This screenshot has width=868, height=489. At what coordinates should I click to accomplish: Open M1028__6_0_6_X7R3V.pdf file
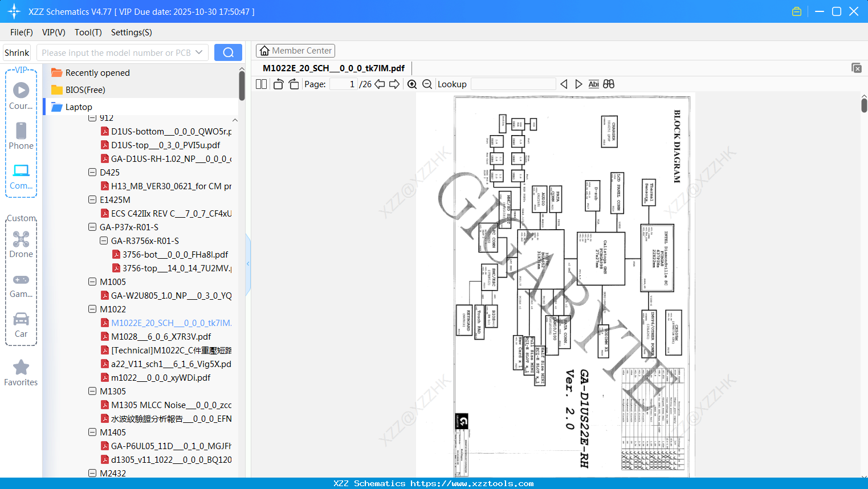pos(156,336)
